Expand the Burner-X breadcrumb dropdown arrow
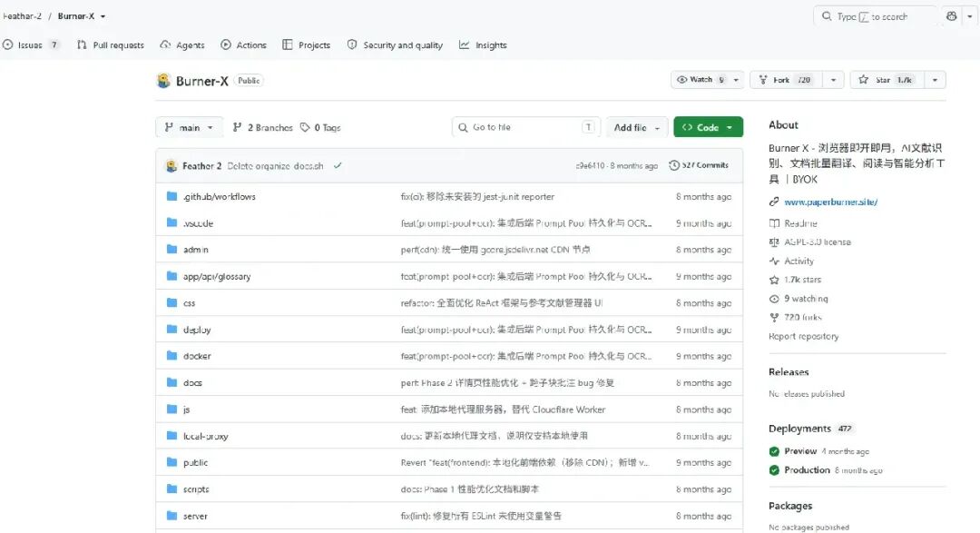 pyautogui.click(x=103, y=16)
